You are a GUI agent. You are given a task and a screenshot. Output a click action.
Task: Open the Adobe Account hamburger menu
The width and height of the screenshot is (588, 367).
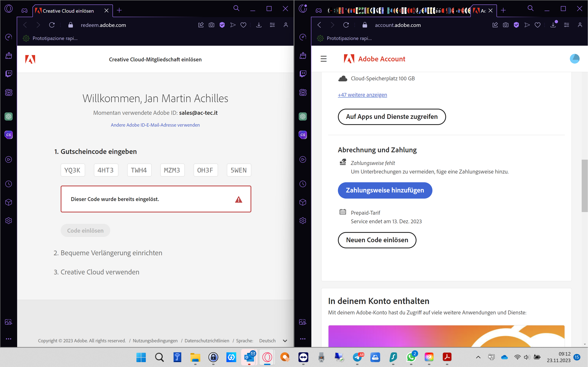pos(323,59)
